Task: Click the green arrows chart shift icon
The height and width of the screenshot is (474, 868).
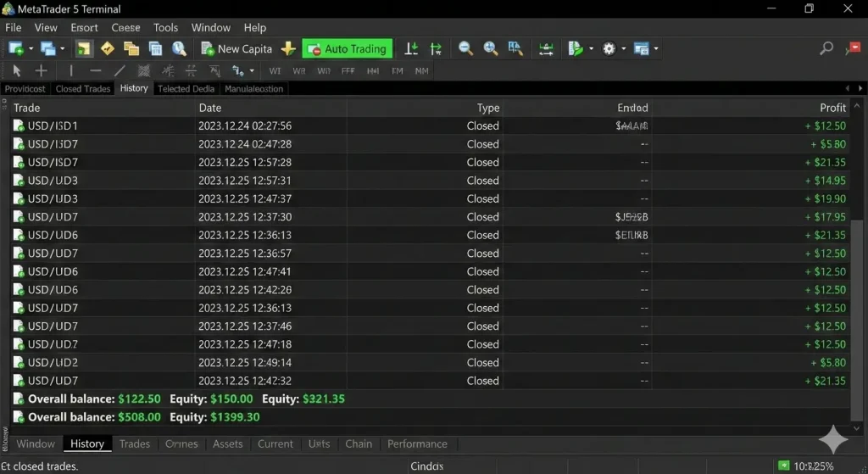Action: [437, 48]
